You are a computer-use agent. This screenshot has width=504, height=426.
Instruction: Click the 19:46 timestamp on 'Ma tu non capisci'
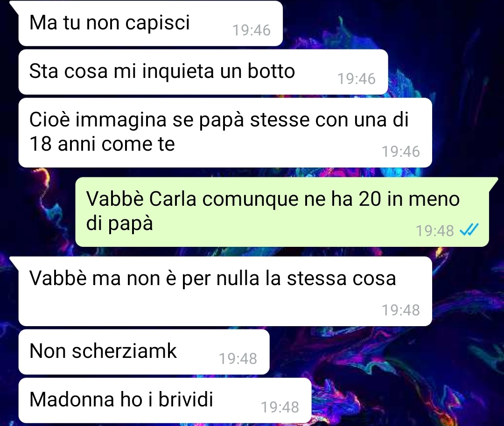coord(252,30)
